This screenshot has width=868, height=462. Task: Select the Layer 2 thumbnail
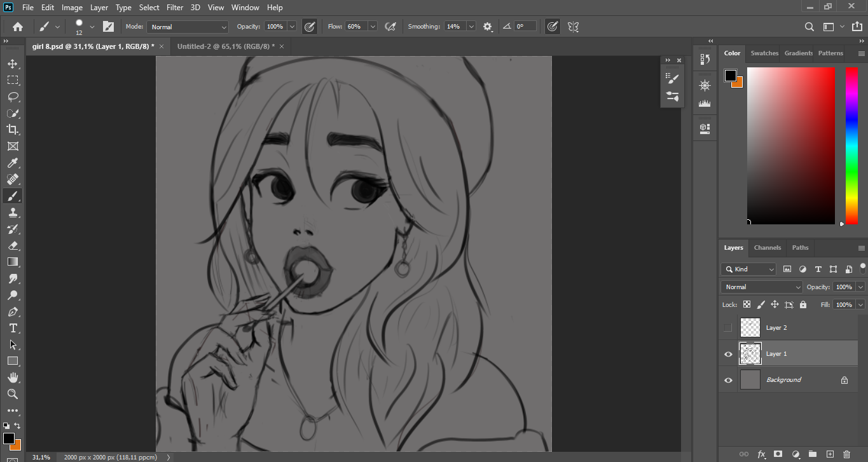point(750,328)
